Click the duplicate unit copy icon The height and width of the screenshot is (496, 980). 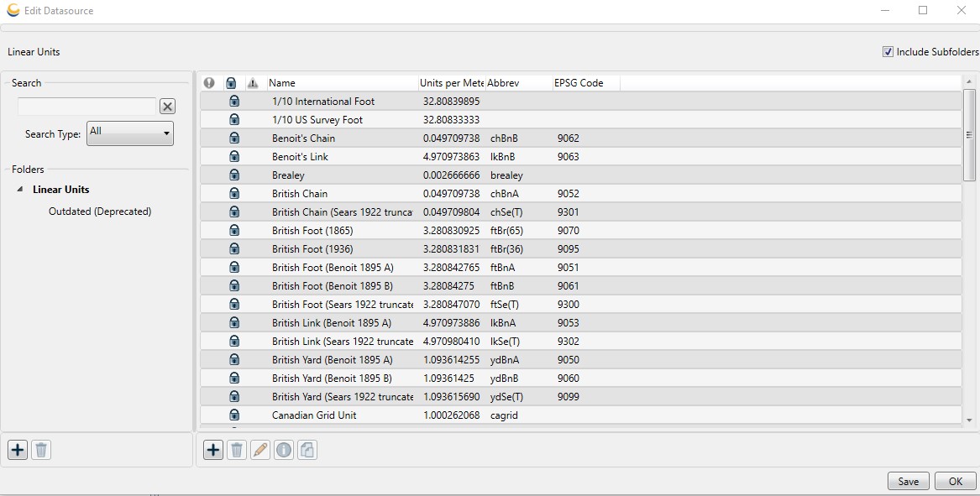307,450
